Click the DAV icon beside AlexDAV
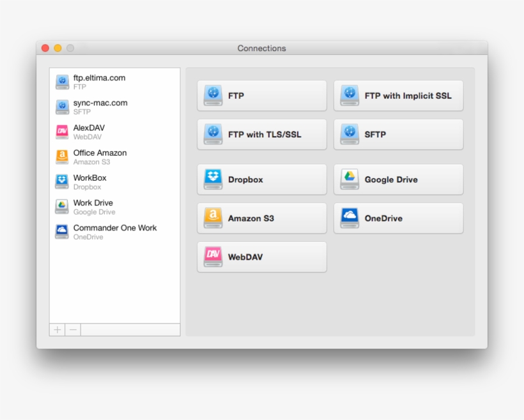 coord(62,132)
